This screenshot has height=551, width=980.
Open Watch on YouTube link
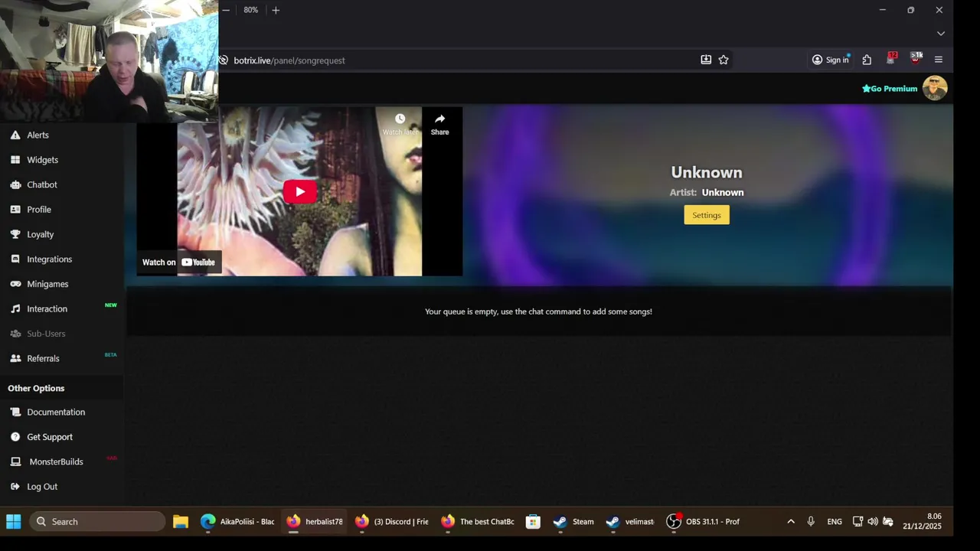pyautogui.click(x=179, y=262)
